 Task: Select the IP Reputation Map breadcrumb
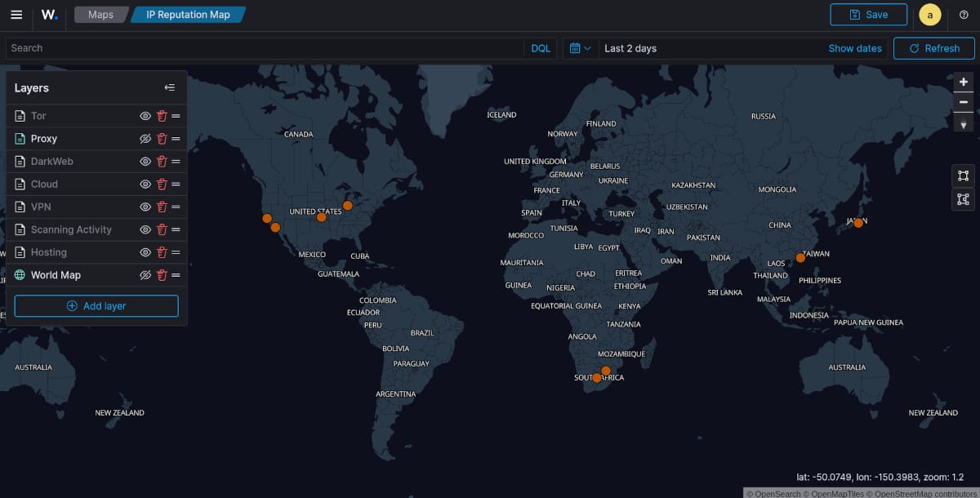188,15
